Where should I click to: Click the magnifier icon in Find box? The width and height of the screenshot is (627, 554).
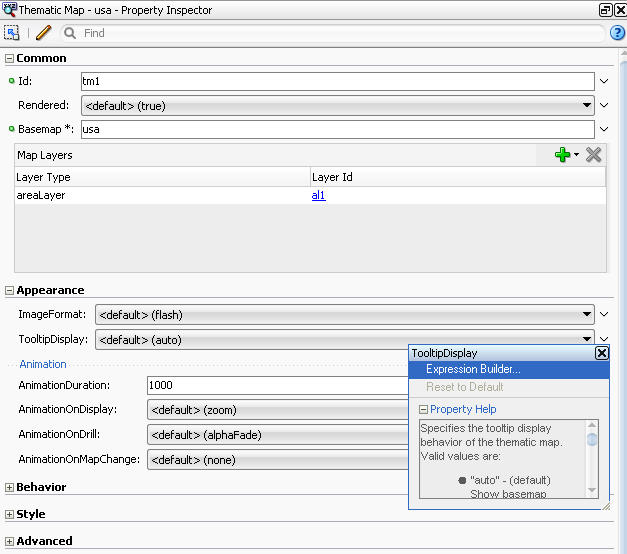pos(70,33)
